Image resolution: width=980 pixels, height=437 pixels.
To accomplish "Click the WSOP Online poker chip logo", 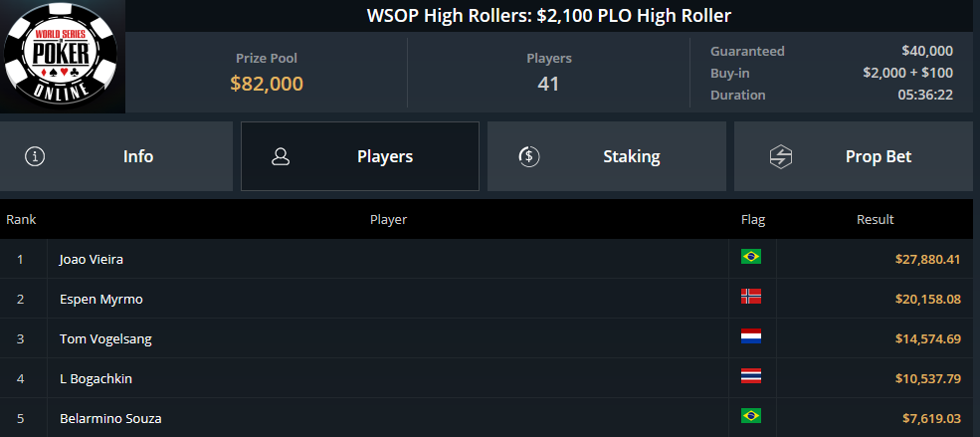I will [60, 57].
